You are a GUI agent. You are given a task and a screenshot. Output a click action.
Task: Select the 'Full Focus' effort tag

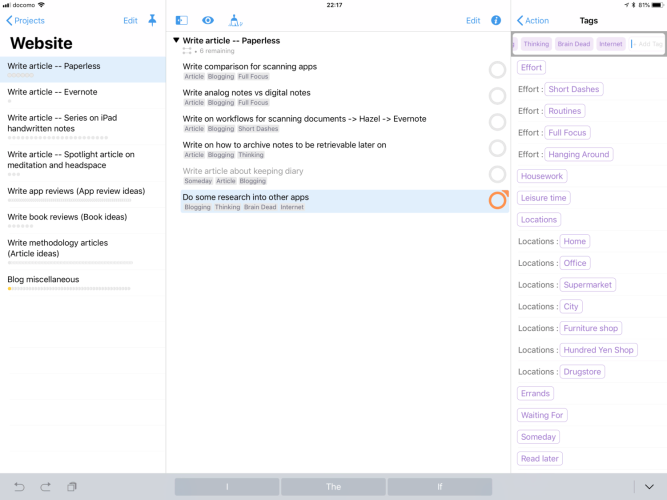(x=568, y=133)
